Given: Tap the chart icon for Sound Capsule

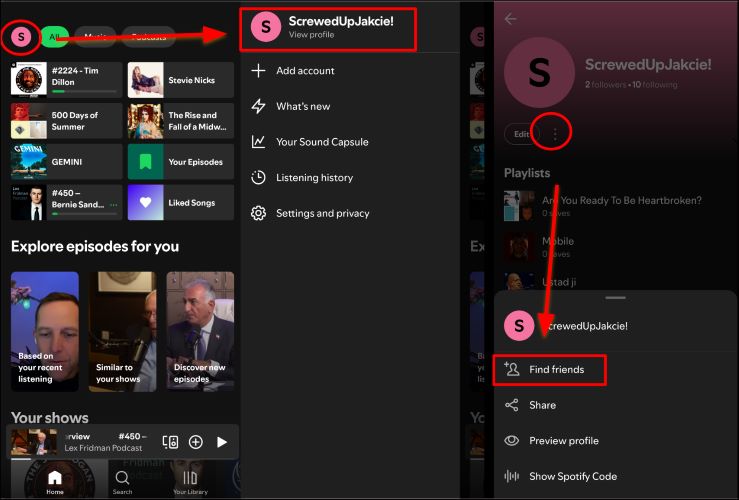Looking at the screenshot, I should [x=258, y=142].
